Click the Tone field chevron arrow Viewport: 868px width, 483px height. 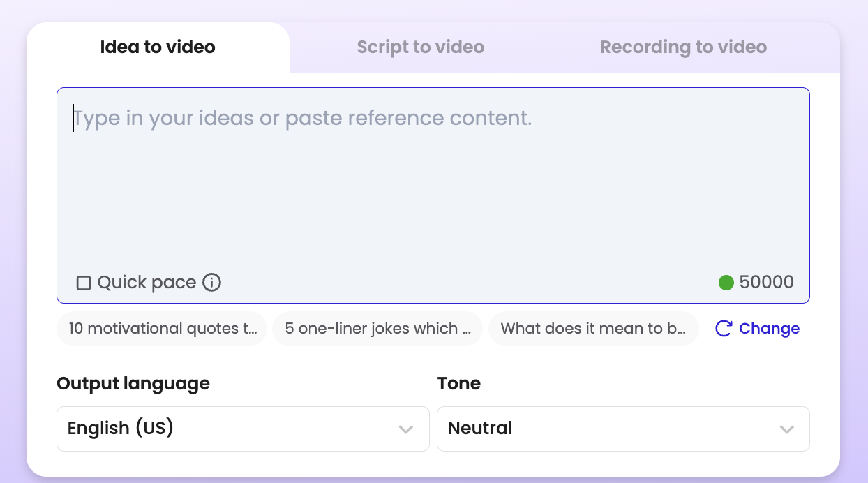(786, 429)
